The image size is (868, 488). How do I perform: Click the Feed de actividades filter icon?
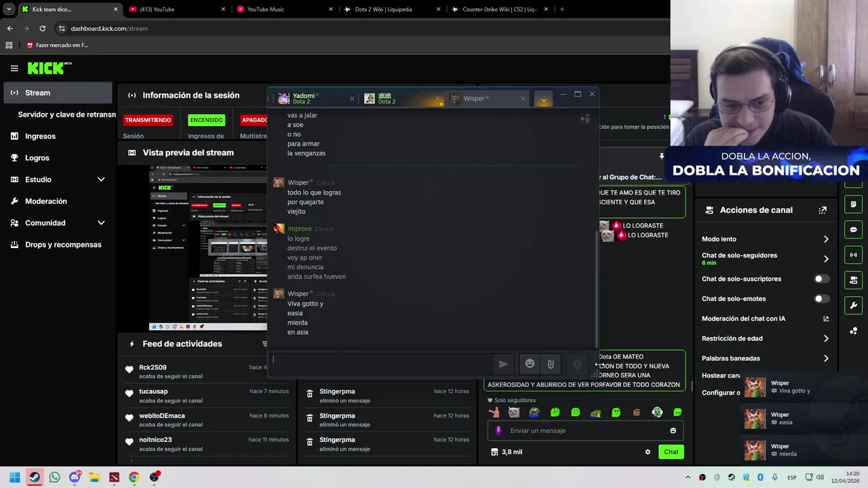264,344
